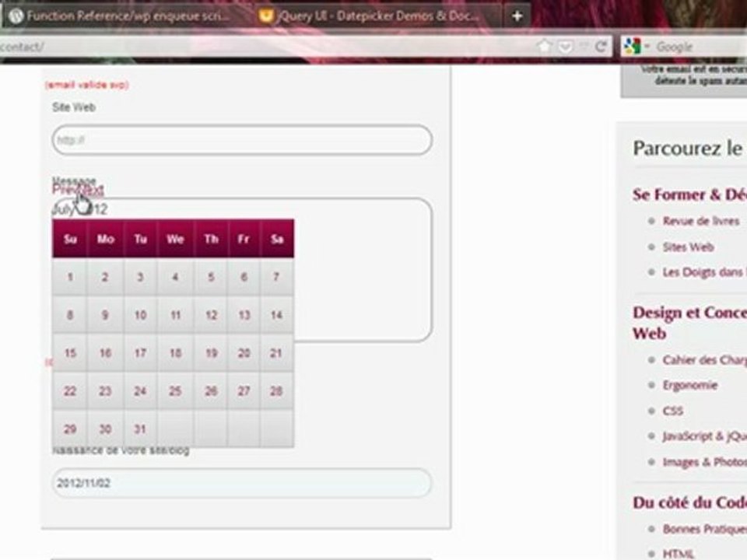Select day 9 in the calendar
The height and width of the screenshot is (560, 747).
coord(105,315)
